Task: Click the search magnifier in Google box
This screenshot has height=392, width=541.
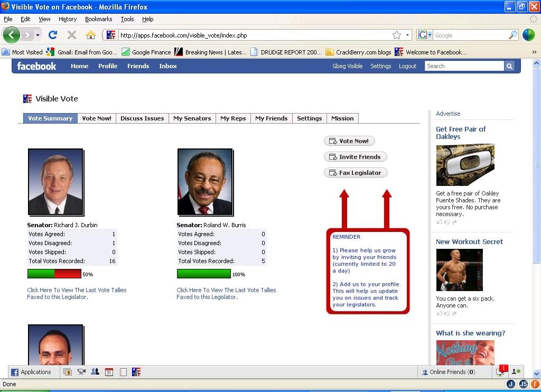Action: pos(513,35)
